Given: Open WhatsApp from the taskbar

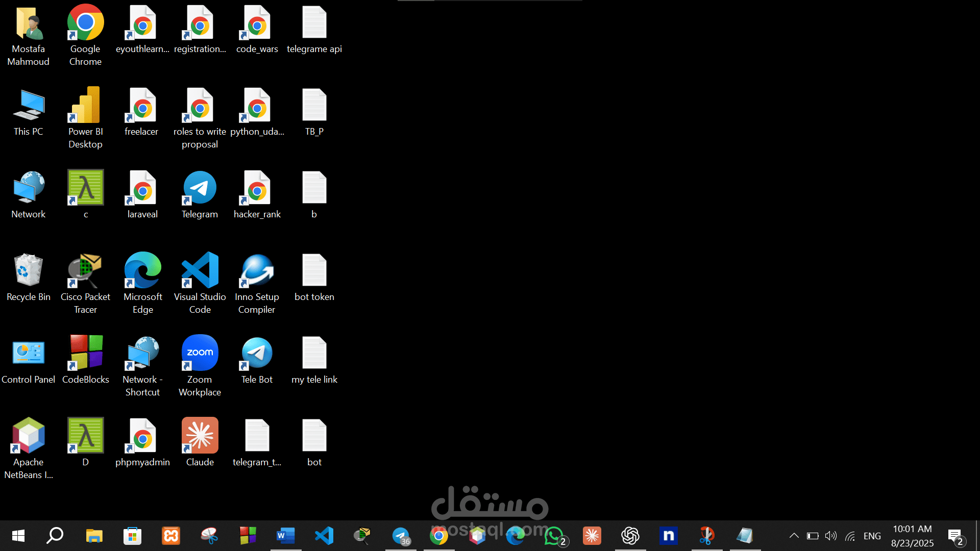Looking at the screenshot, I should click(x=554, y=536).
